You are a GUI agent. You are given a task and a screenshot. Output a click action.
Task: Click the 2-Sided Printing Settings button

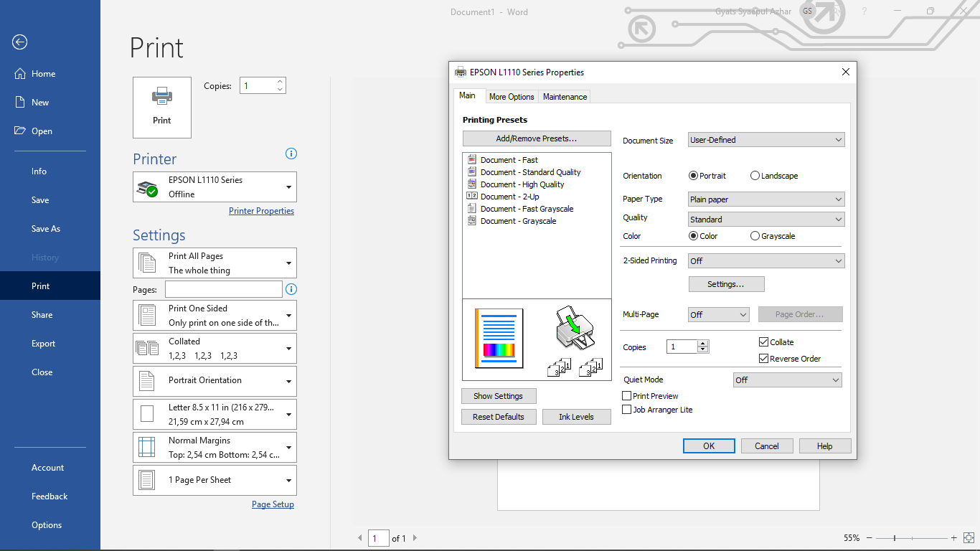[x=726, y=284]
